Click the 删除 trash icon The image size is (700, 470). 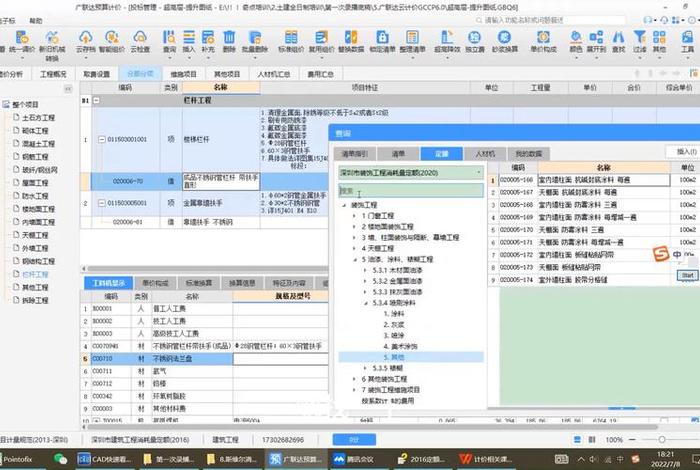[x=229, y=42]
